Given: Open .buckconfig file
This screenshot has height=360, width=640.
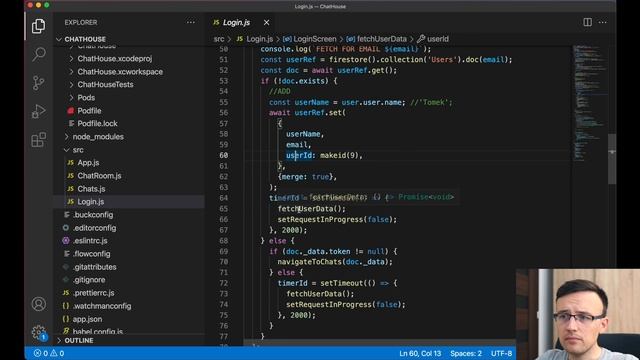Looking at the screenshot, I should pos(93,215).
